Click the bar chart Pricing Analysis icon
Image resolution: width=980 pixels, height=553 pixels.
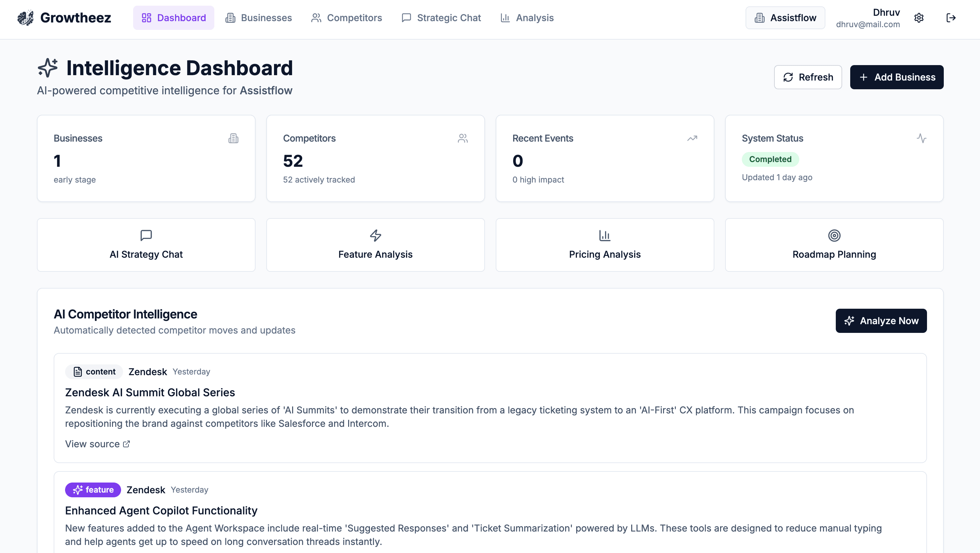604,236
